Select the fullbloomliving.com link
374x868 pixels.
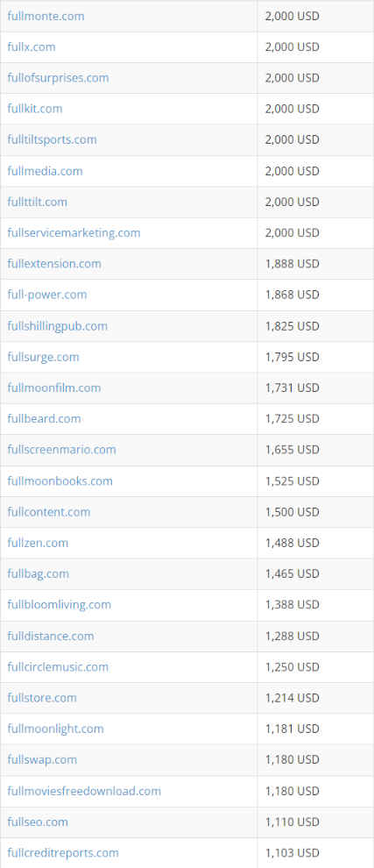pos(60,605)
